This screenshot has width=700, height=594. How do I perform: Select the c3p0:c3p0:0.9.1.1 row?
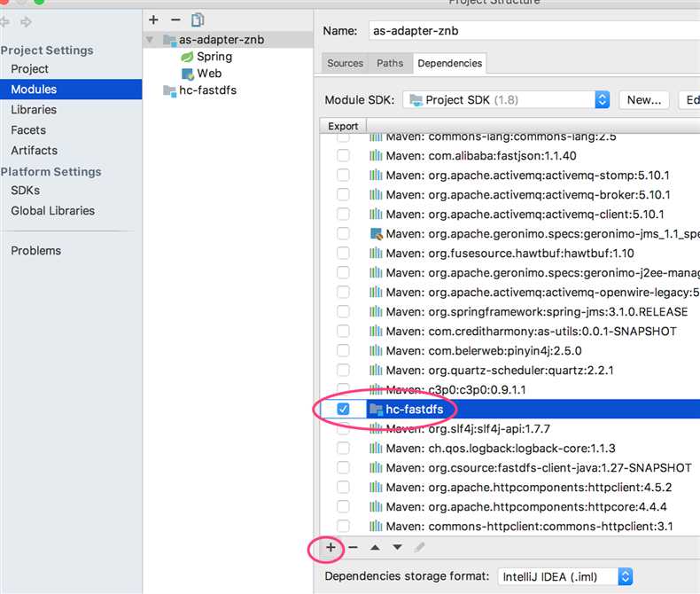509,390
